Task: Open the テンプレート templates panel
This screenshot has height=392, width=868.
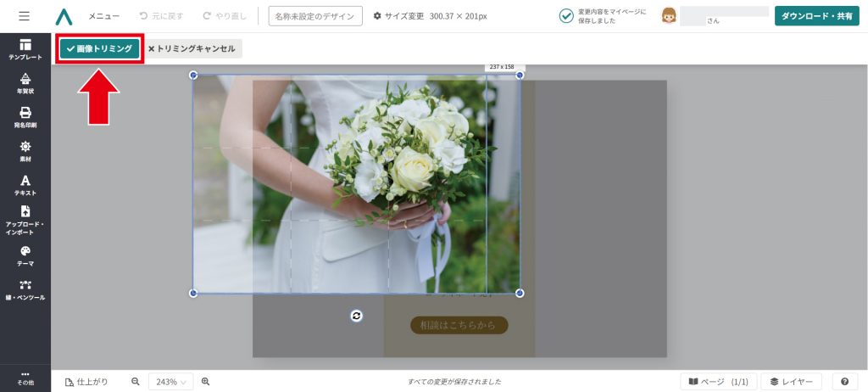Action: click(25, 49)
